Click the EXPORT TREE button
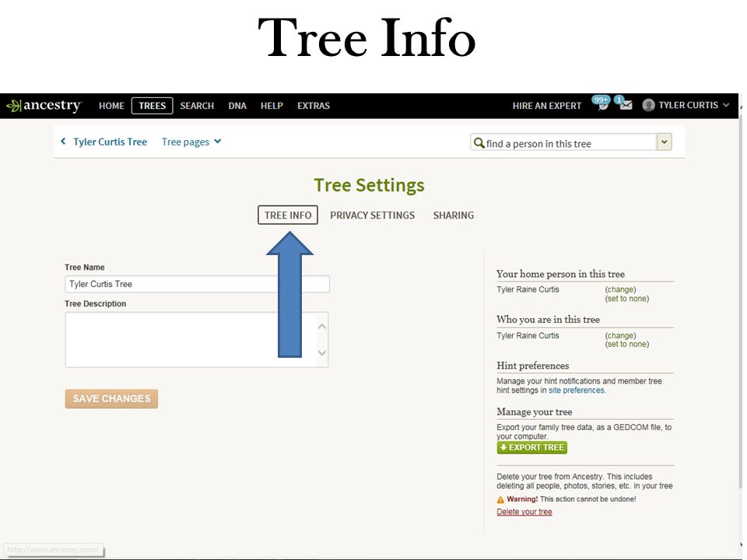The image size is (747, 560). tap(531, 448)
